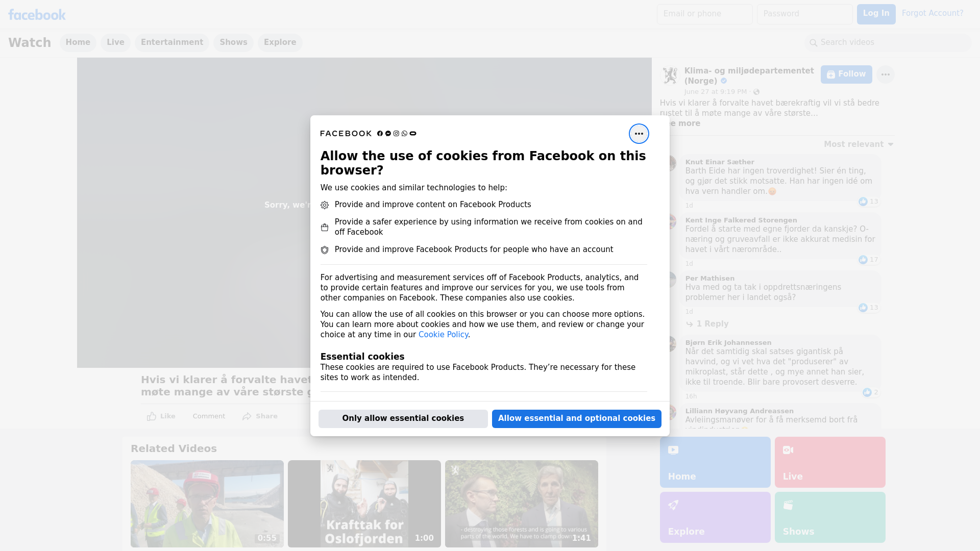
Task: Click the facebook logo
Action: pyautogui.click(x=37, y=14)
